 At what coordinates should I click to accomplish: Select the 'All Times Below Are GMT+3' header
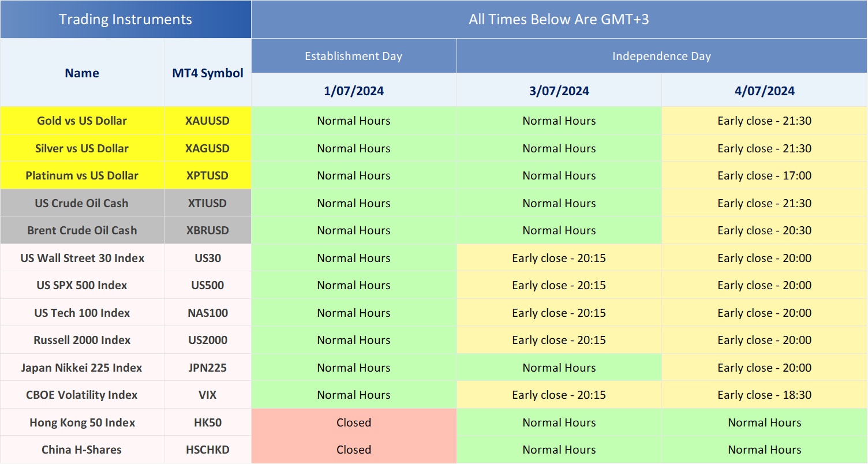point(559,19)
